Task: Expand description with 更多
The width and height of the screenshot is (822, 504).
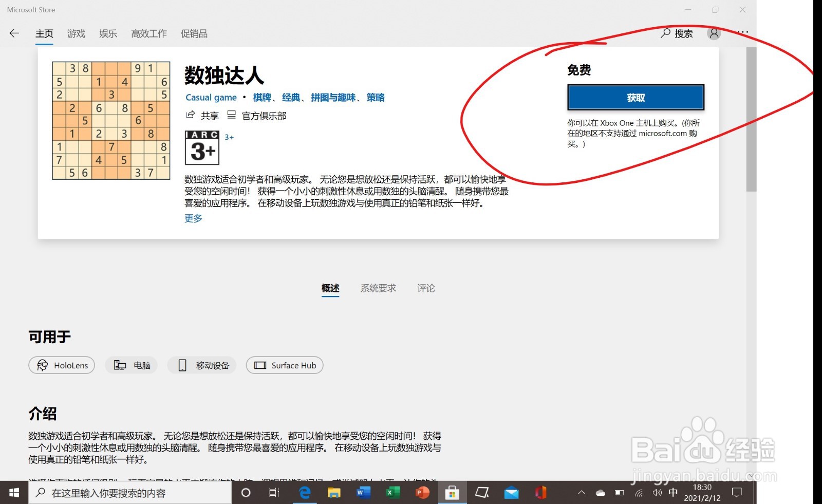Action: click(x=193, y=218)
